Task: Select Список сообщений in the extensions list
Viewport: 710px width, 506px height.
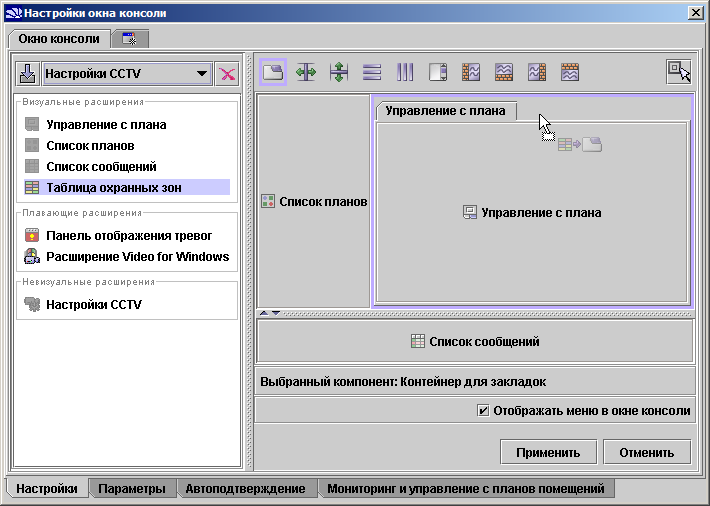Action: click(127, 166)
